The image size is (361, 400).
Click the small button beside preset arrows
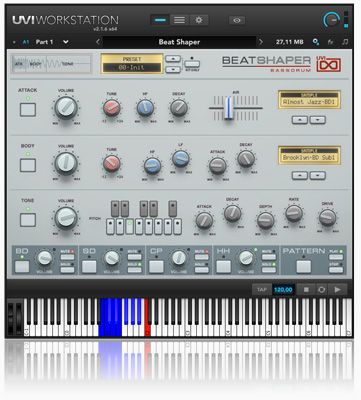point(192,63)
